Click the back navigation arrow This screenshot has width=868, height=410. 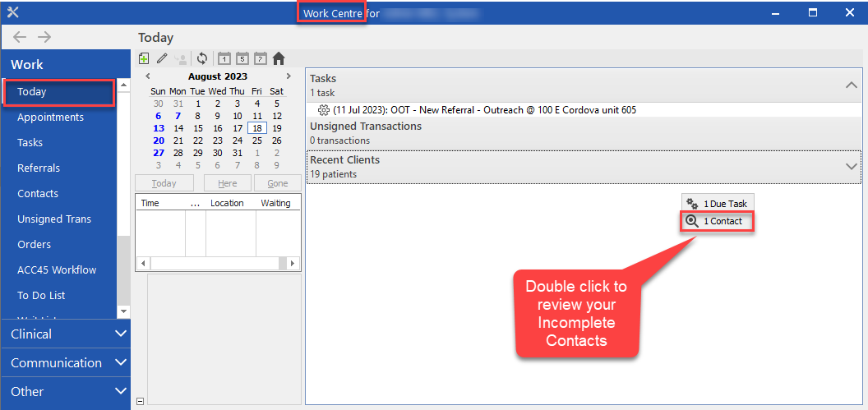coord(20,37)
